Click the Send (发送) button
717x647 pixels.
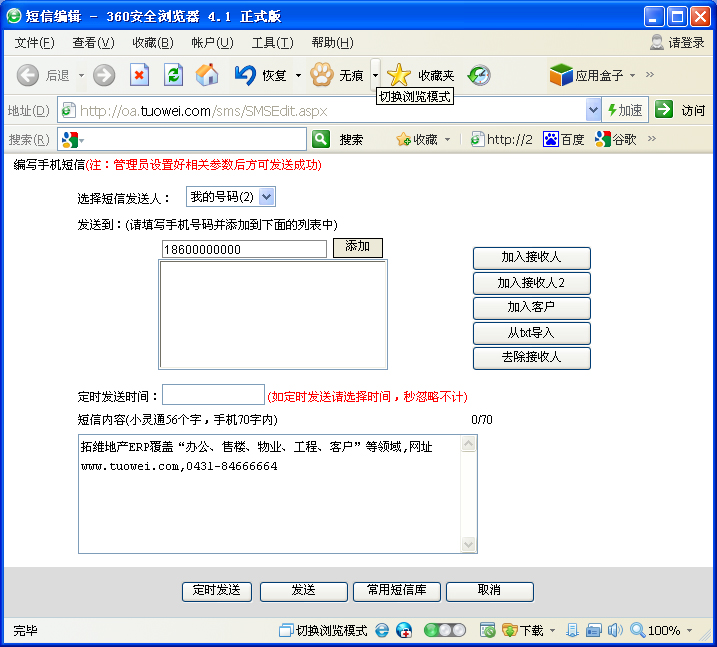(x=303, y=591)
